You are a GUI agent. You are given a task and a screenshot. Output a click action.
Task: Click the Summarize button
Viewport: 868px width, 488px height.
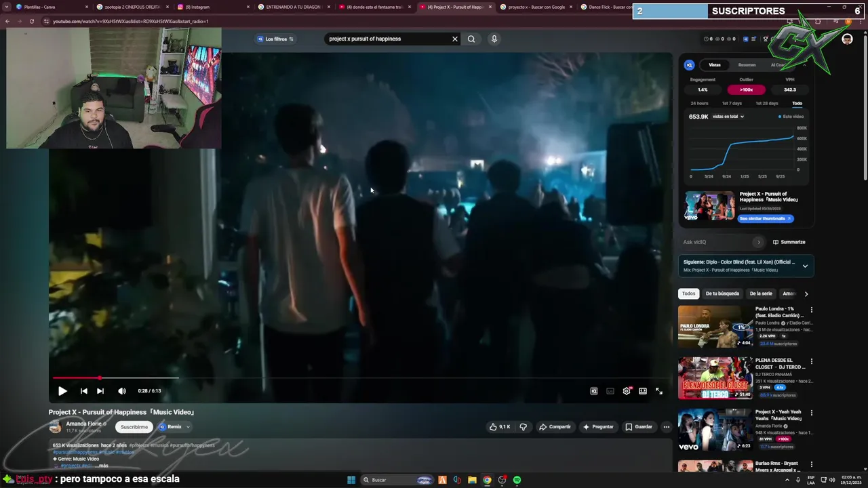789,242
